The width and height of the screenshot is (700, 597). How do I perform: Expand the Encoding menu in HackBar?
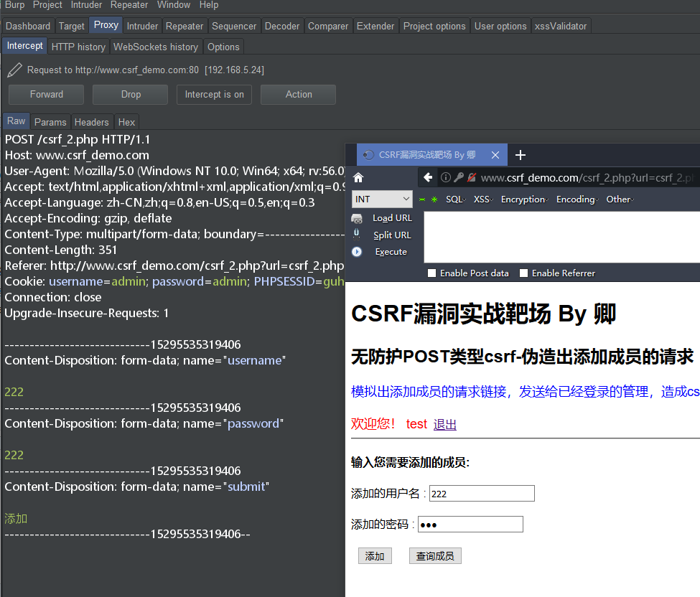click(577, 199)
